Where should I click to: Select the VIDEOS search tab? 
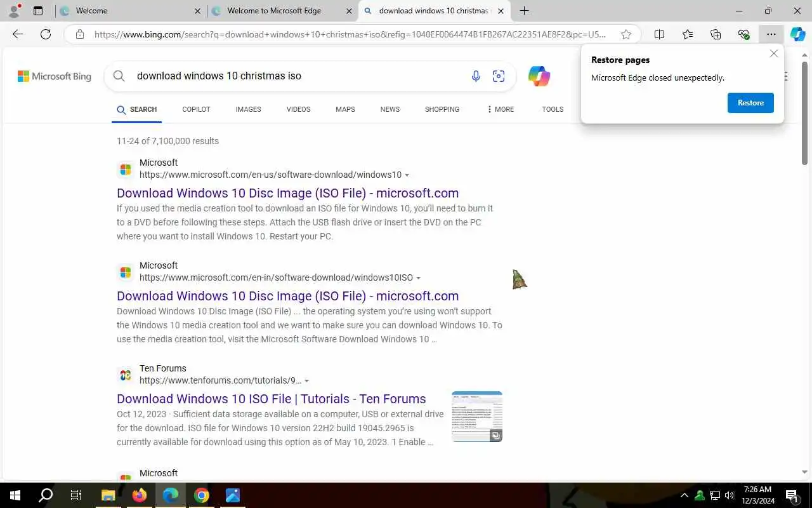pyautogui.click(x=298, y=109)
